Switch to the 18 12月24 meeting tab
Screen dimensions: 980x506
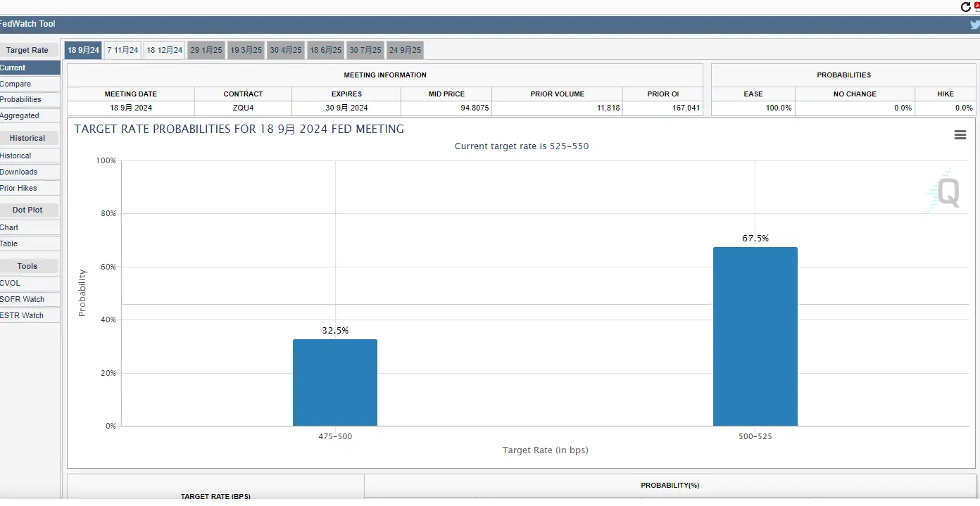point(164,50)
